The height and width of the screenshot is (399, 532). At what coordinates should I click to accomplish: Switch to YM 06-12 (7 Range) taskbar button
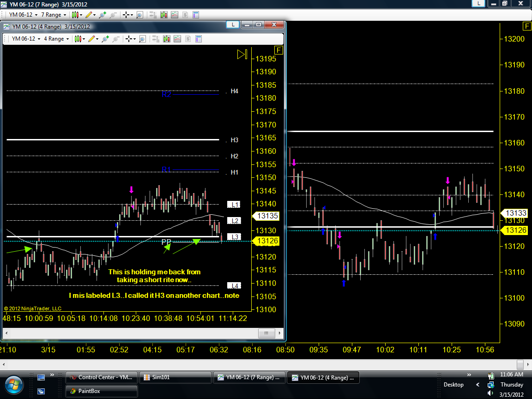click(249, 377)
